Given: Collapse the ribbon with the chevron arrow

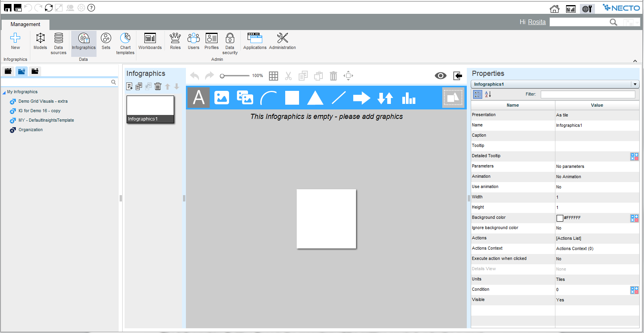Looking at the screenshot, I should point(635,61).
